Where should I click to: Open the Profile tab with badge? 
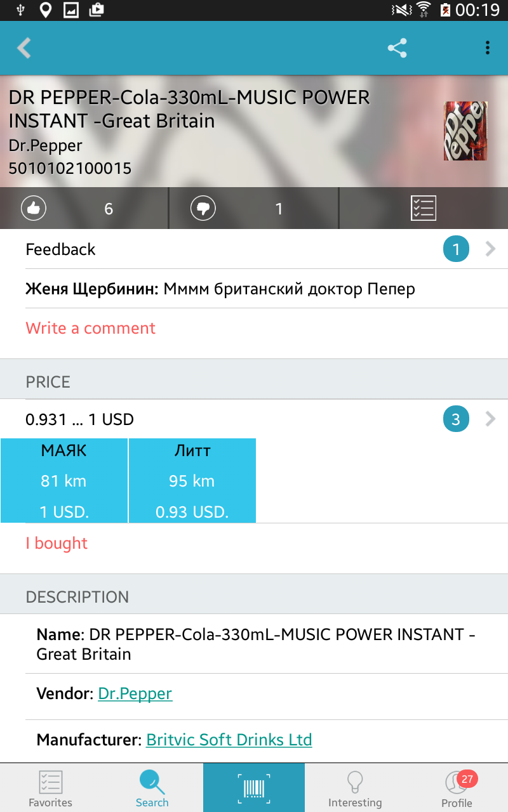point(457,788)
